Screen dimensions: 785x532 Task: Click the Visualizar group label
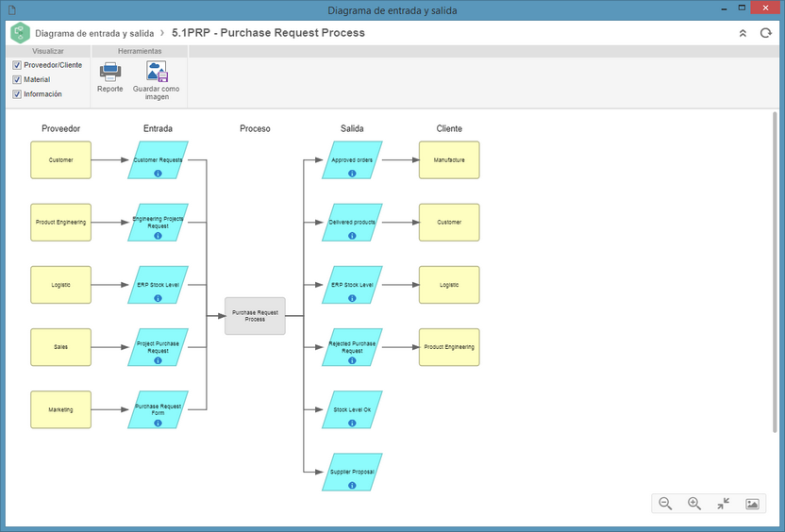coord(48,51)
